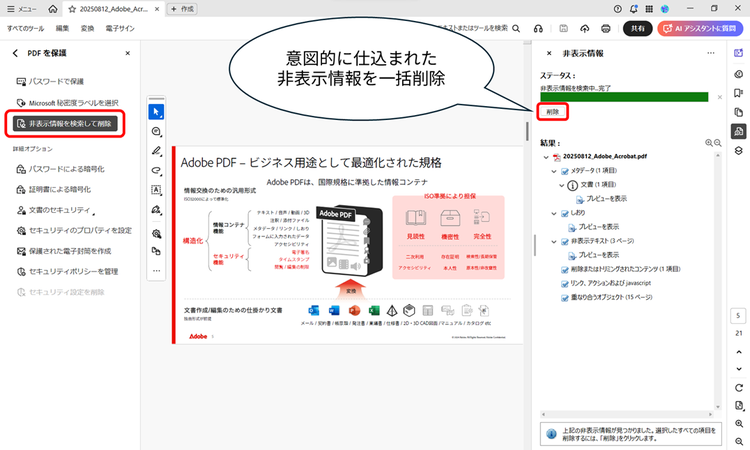Screen dimensions: 750x450
Task: Close the 非表示情報 panel
Action: click(x=549, y=53)
